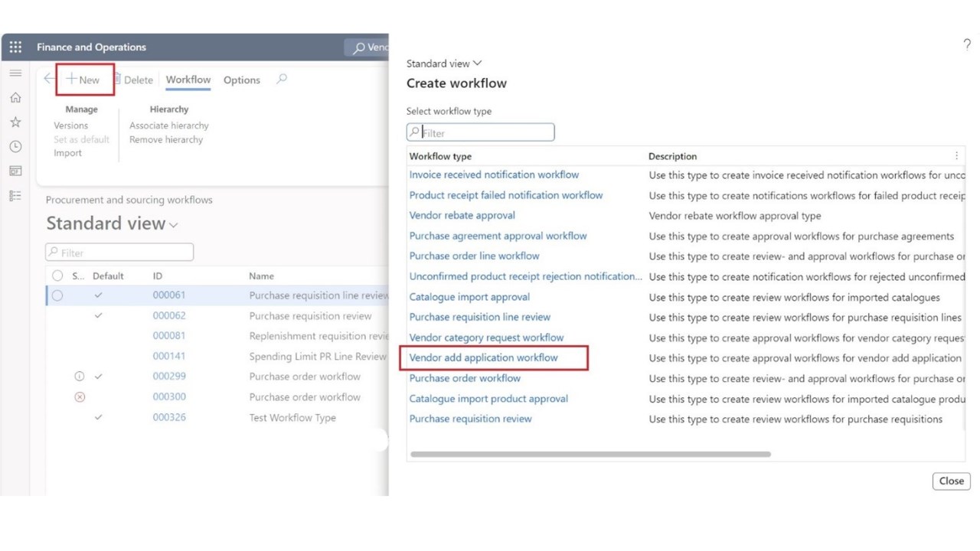980x551 pixels.
Task: Open the Options tab
Action: pos(242,80)
